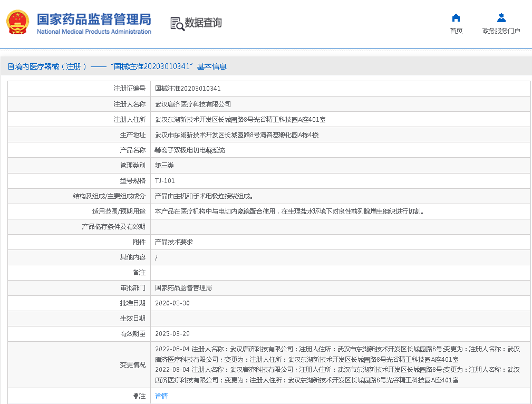Click the expiry date 2025-03-29

point(172,334)
